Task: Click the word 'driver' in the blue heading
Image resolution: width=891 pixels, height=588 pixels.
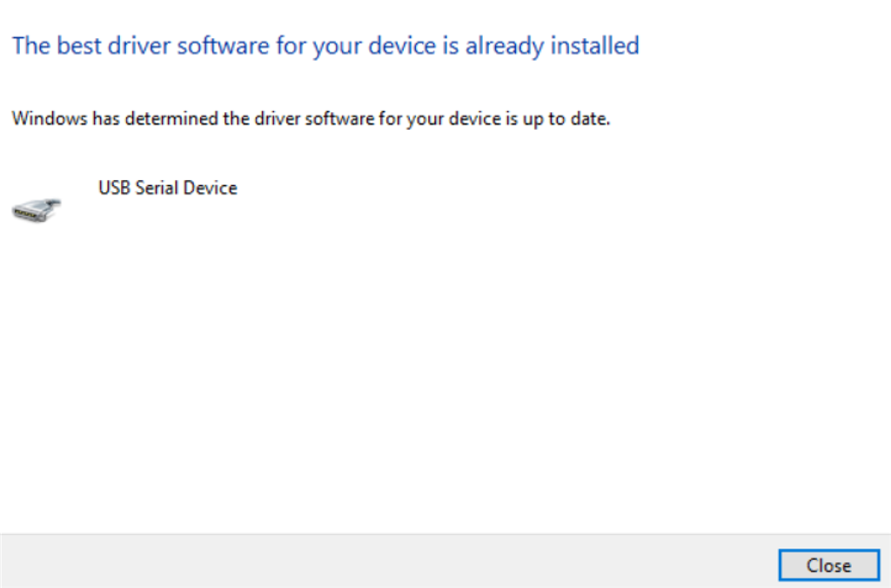Action: [139, 45]
